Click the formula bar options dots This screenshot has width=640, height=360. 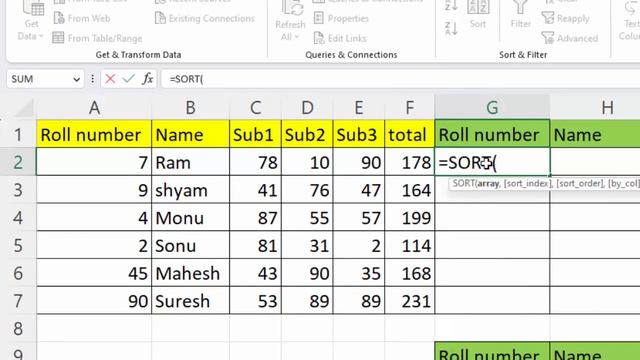92,79
